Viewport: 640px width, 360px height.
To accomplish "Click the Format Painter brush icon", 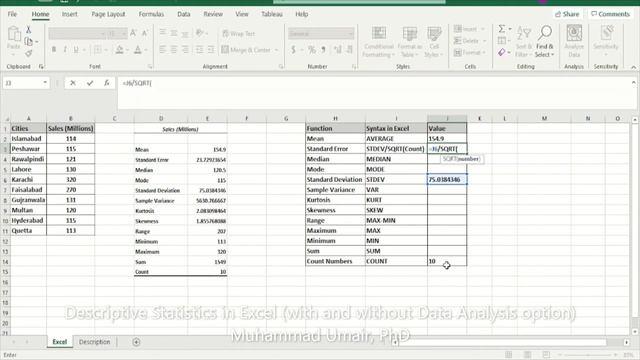I will [x=29, y=53].
